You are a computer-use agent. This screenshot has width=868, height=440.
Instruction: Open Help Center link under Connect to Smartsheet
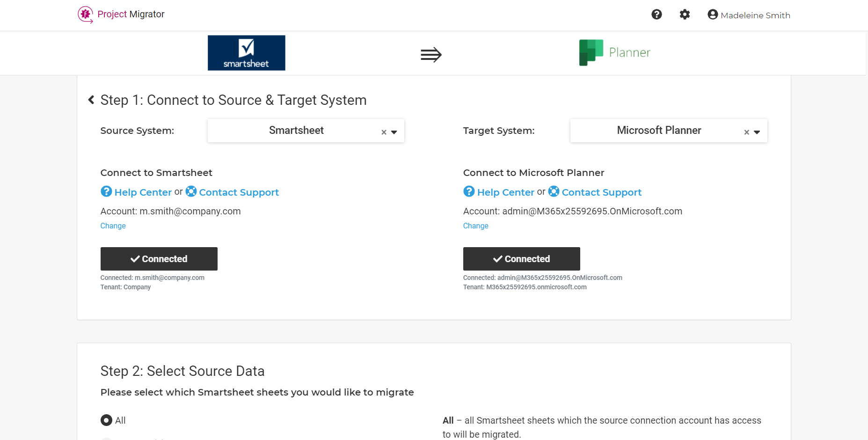click(x=143, y=192)
